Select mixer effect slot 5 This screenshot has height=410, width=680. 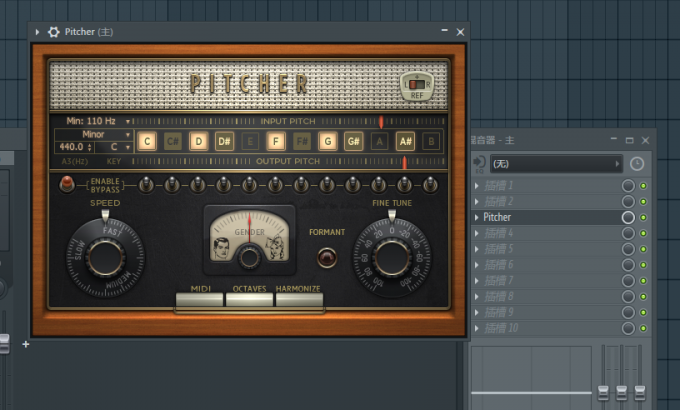pyautogui.click(x=546, y=249)
